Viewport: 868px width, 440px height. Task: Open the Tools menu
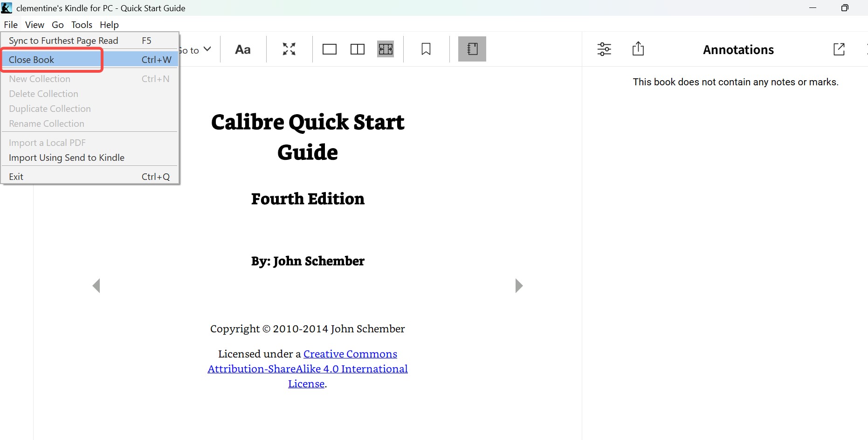tap(82, 25)
